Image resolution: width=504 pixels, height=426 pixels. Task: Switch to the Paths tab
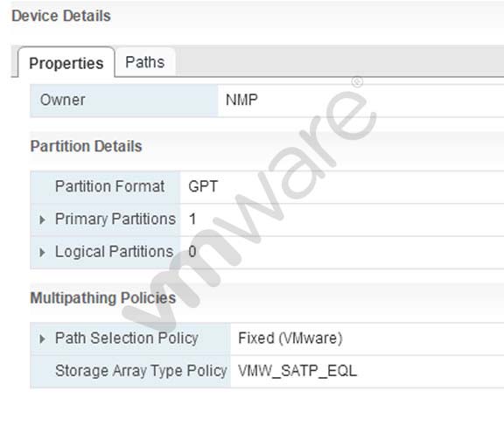[x=145, y=62]
